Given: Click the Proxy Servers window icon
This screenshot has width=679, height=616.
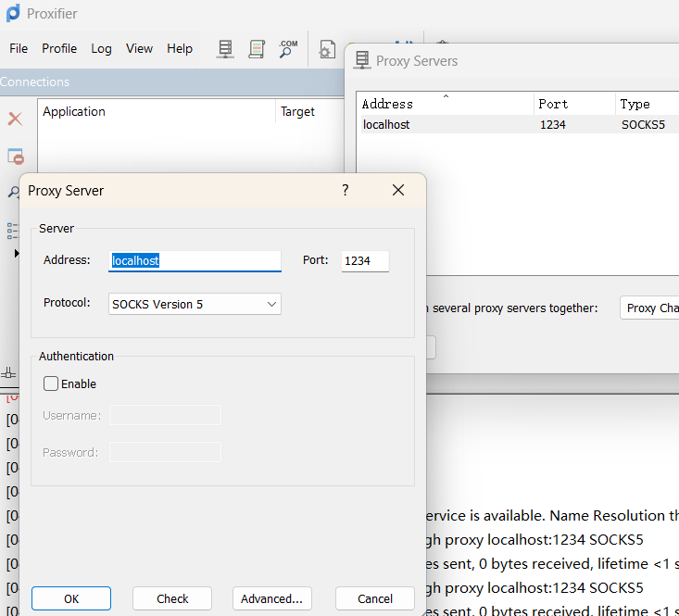Looking at the screenshot, I should tap(362, 60).
